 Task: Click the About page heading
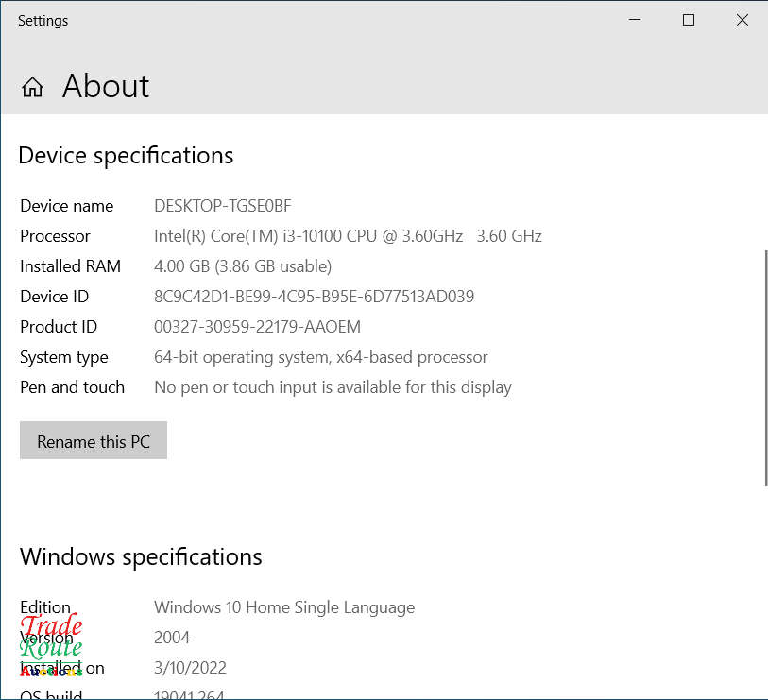[x=106, y=87]
